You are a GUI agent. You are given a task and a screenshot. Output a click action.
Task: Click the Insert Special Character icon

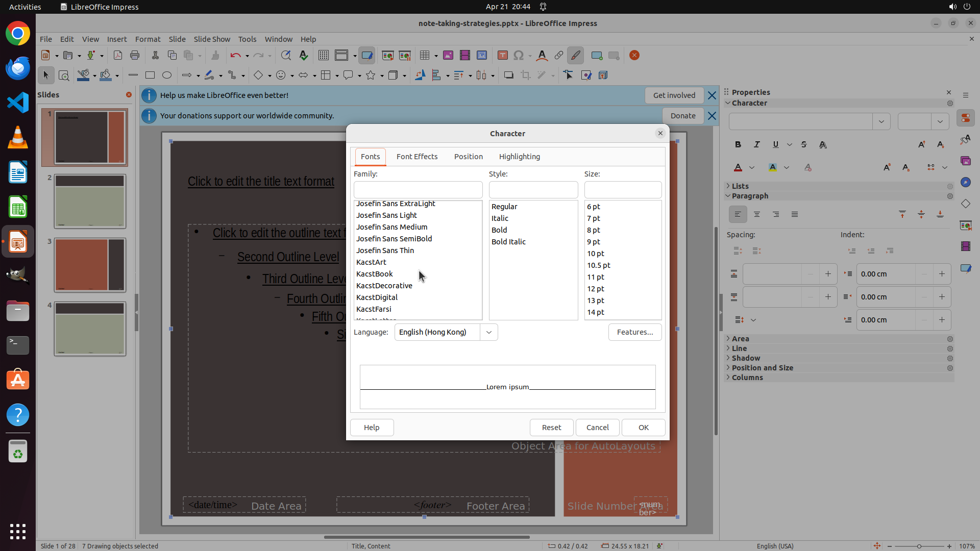[x=519, y=56]
